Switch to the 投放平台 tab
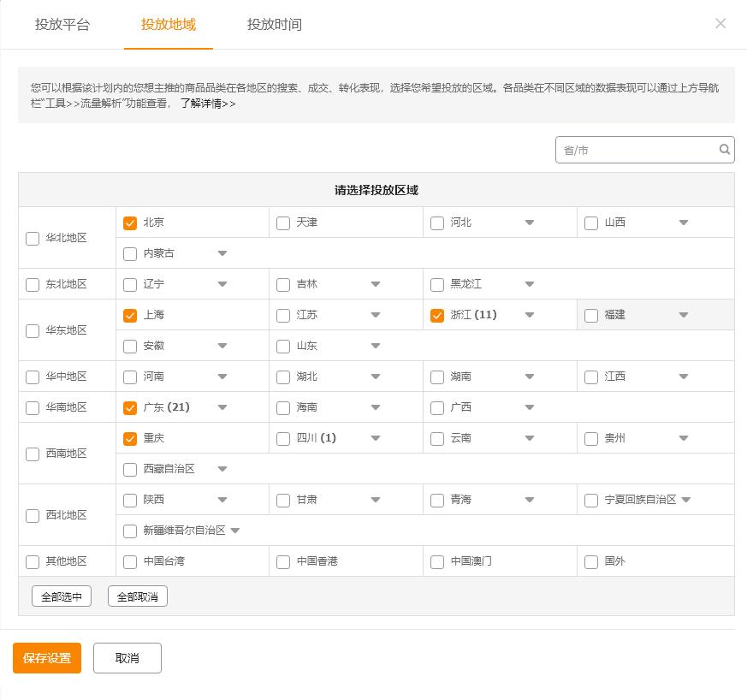Screen dimensions: 747x700 [62, 26]
